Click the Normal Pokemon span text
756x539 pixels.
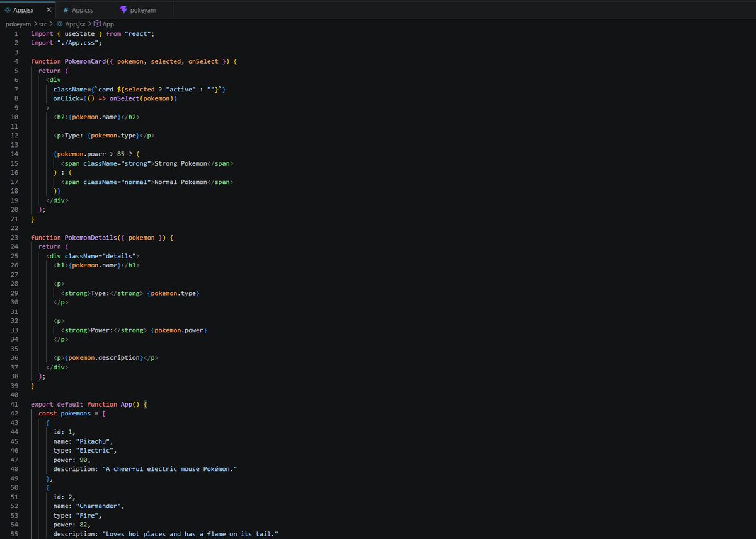pyautogui.click(x=181, y=182)
